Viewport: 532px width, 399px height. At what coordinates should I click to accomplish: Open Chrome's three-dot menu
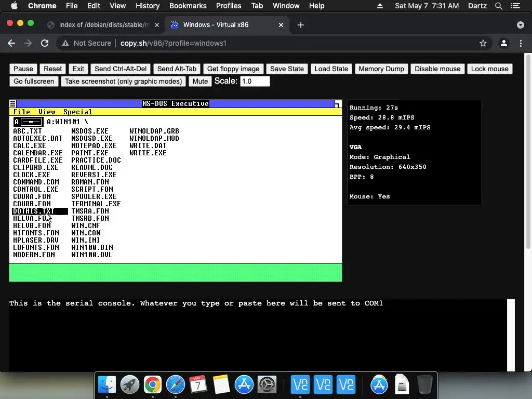coord(521,43)
